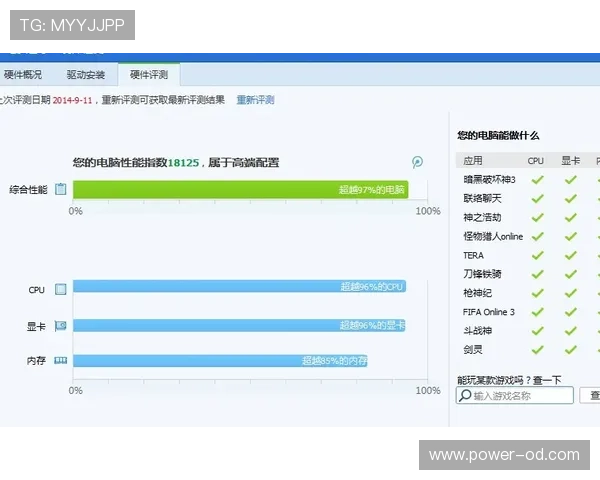Select the 联络聊天 row
The height and width of the screenshot is (480, 600).
528,198
